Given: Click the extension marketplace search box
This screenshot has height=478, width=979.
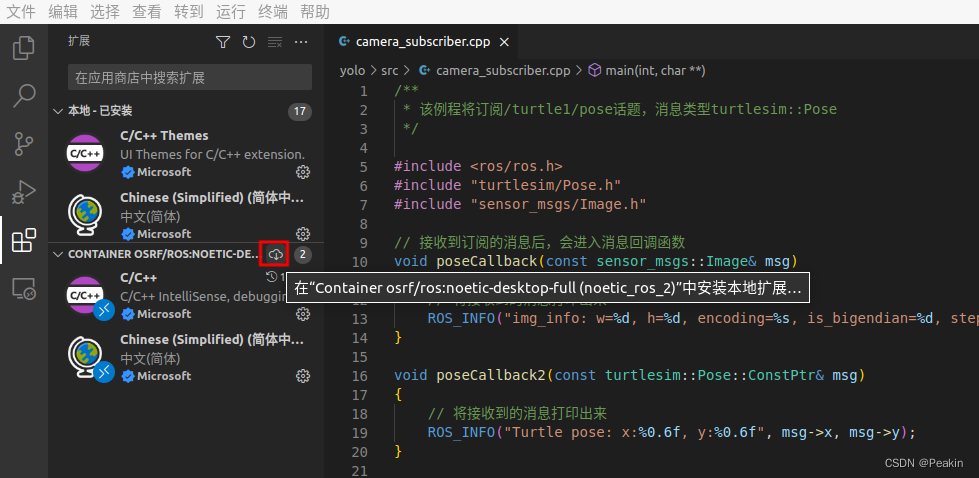Looking at the screenshot, I should click(x=190, y=77).
